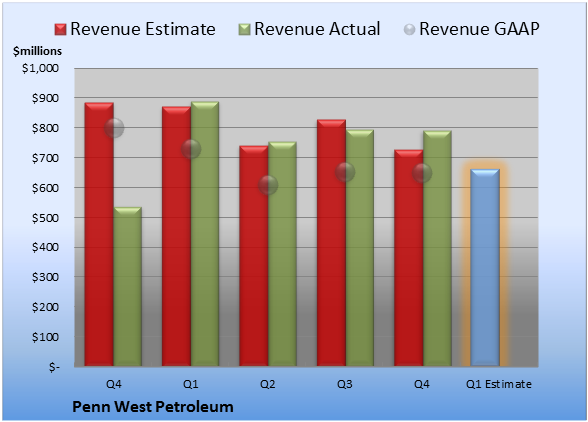Click the '$millions' axis unit label
Image resolution: width=588 pixels, height=422 pixels.
click(37, 51)
